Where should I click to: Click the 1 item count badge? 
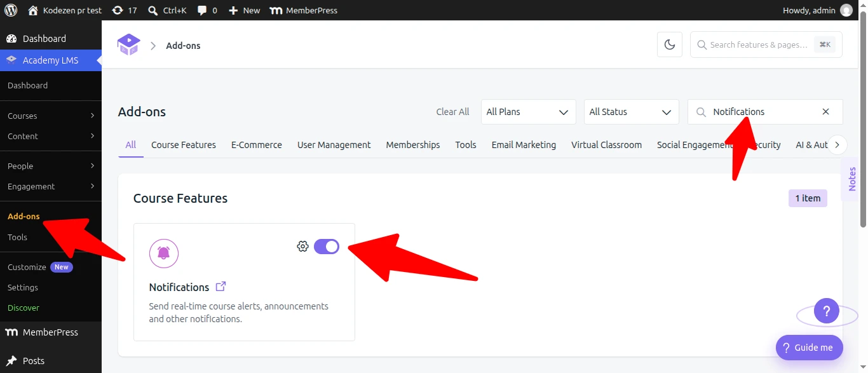coord(808,198)
